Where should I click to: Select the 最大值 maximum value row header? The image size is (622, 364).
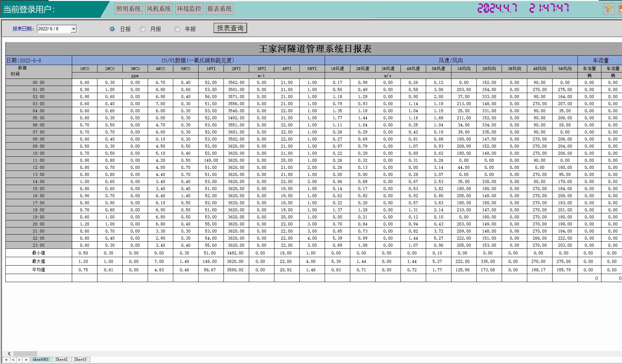point(38,261)
